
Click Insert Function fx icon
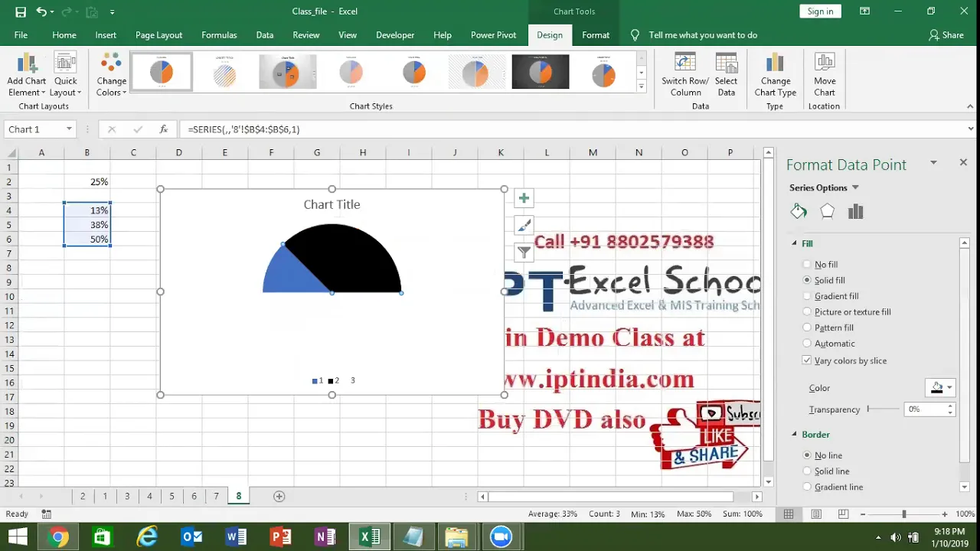pos(163,129)
